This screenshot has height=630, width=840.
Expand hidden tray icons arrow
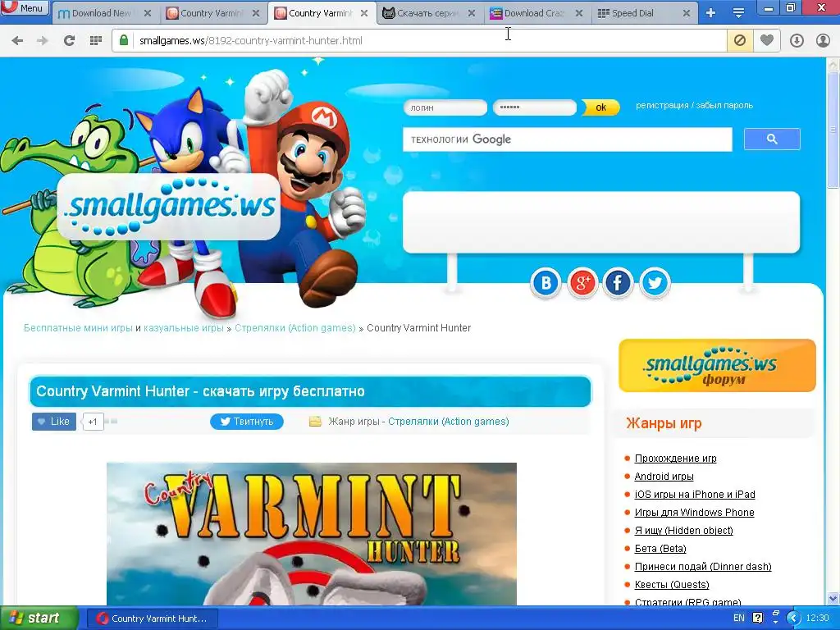coord(794,619)
